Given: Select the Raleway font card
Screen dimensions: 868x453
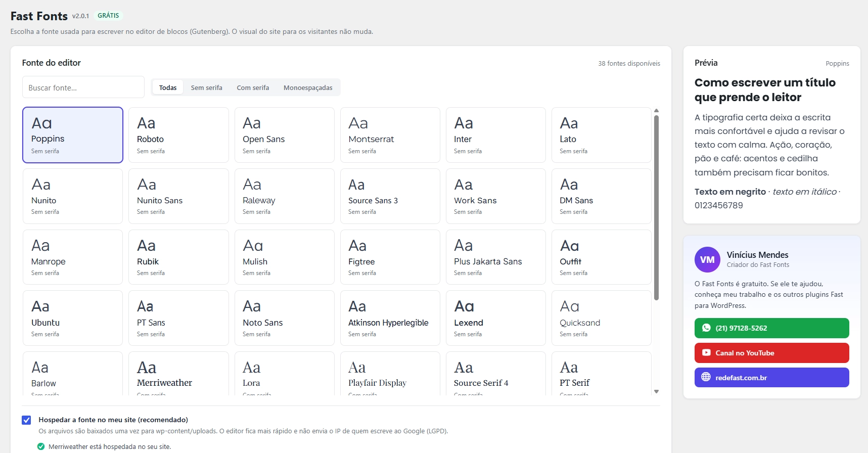Looking at the screenshot, I should (284, 196).
